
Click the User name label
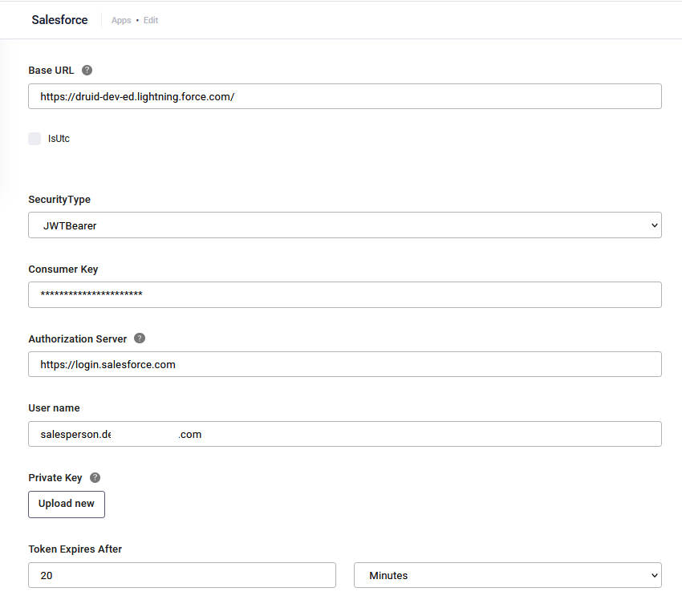pyautogui.click(x=54, y=407)
